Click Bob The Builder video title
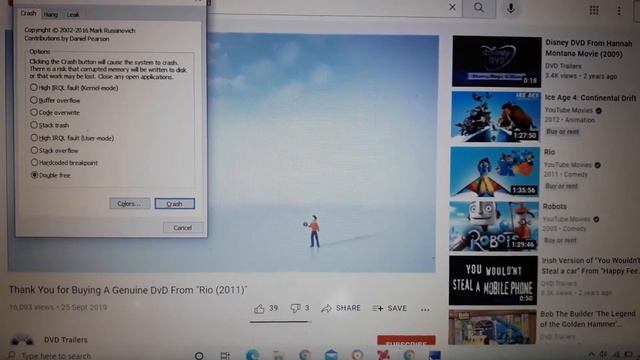The image size is (640, 360). coord(588,319)
